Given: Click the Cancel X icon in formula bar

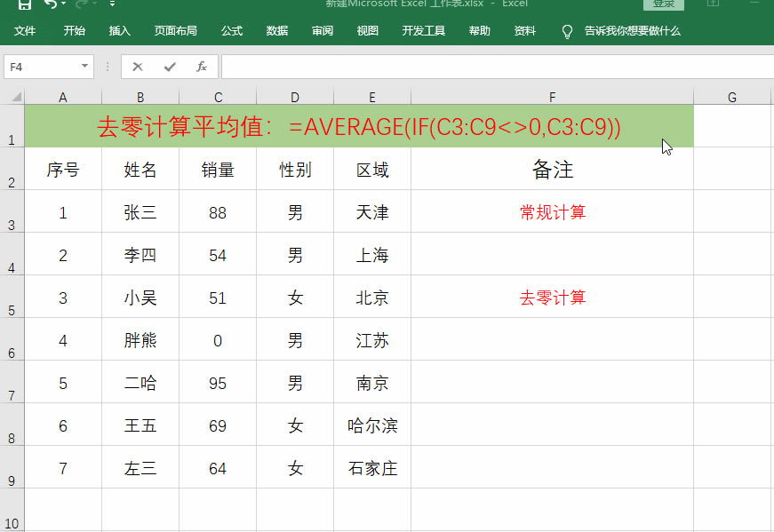Looking at the screenshot, I should click(x=138, y=67).
